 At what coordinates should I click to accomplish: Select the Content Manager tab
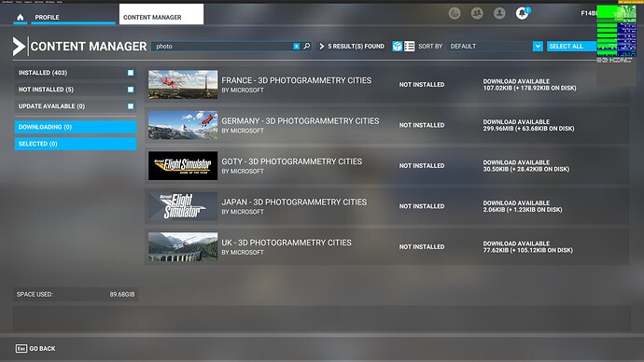point(161,14)
